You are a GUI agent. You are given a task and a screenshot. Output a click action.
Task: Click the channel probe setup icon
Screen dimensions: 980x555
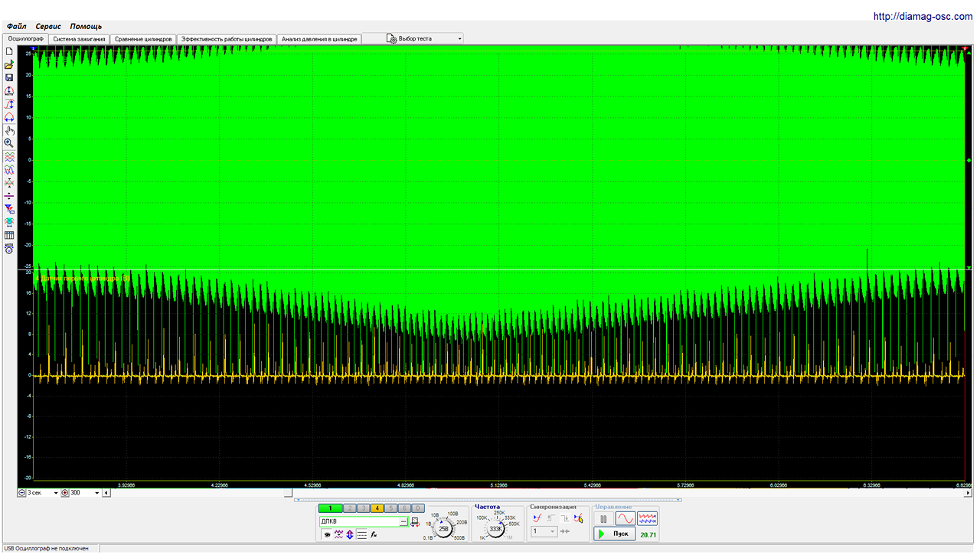(415, 522)
